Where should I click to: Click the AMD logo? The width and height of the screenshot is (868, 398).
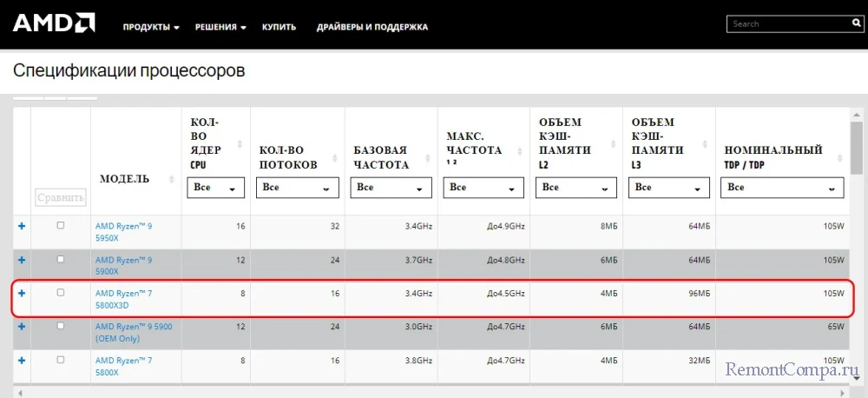[x=54, y=24]
